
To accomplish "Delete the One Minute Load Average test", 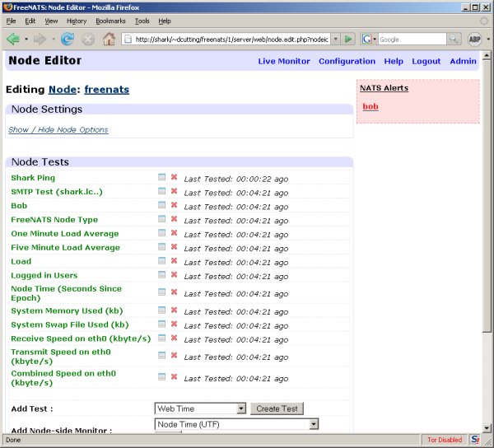I will pos(174,232).
